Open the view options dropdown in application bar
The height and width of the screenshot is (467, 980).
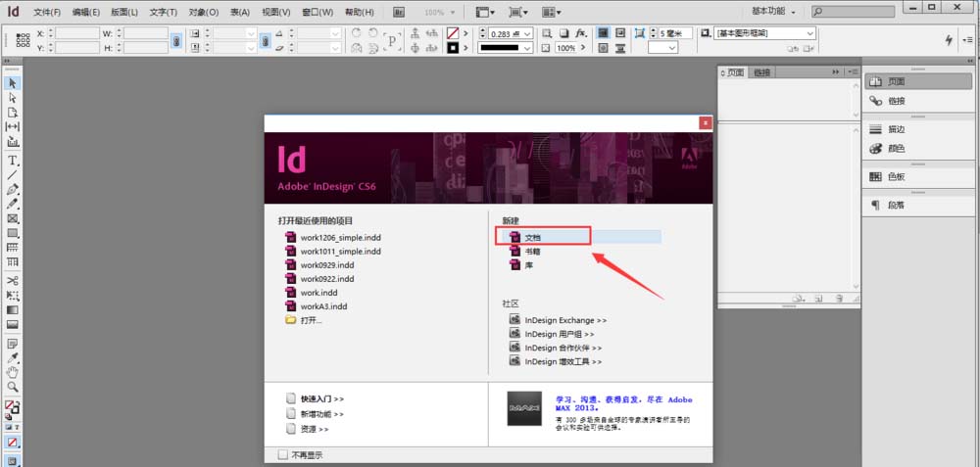tap(485, 12)
